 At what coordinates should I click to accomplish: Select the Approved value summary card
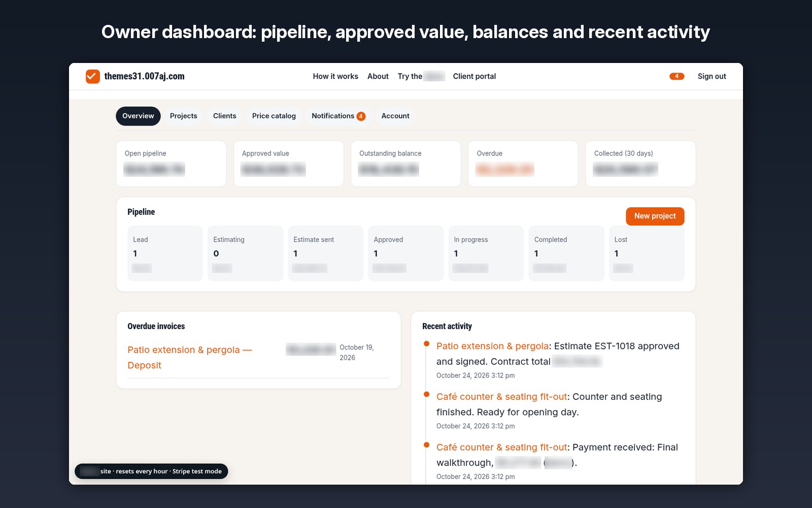click(288, 164)
